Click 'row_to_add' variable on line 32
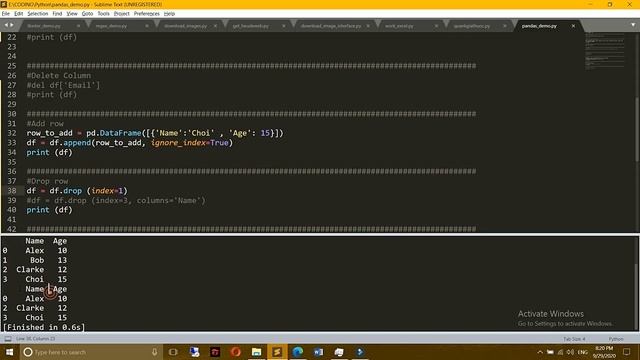The image size is (640, 360). (x=49, y=133)
